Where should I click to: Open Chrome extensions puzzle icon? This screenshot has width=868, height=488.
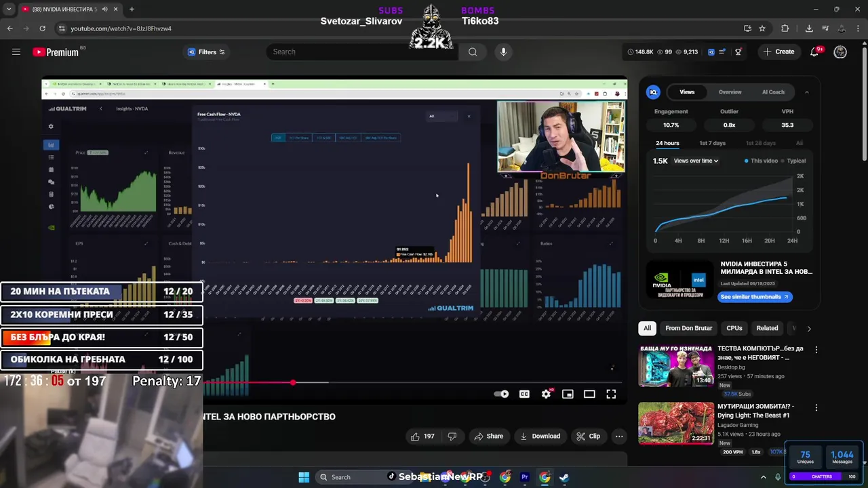point(785,28)
